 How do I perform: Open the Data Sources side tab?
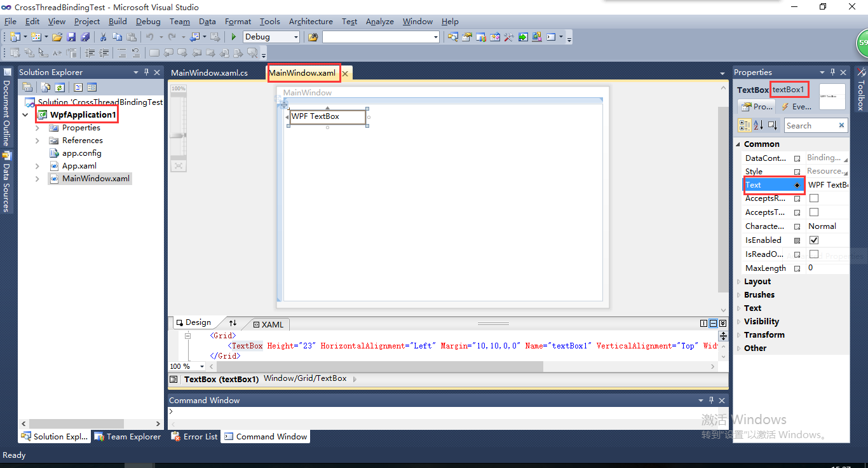(6, 181)
